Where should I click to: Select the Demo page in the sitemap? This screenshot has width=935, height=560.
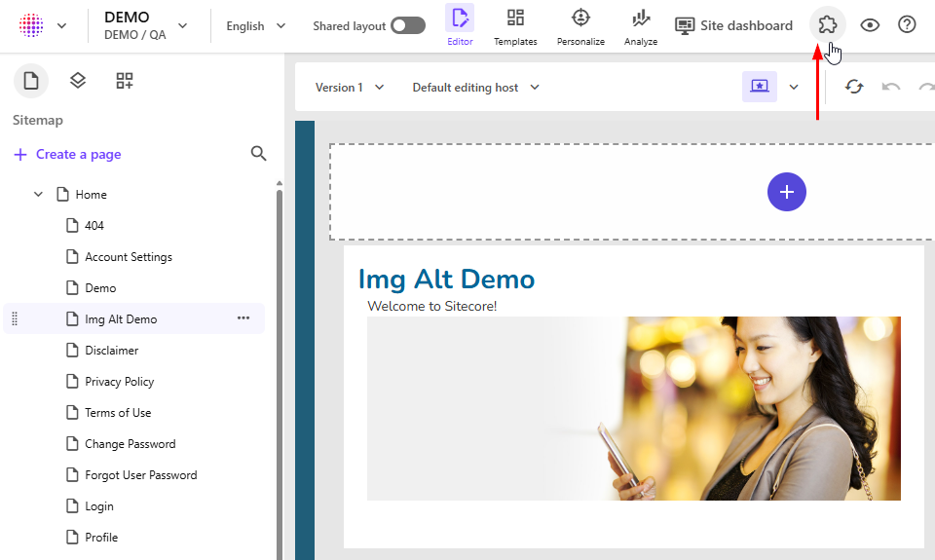click(100, 288)
